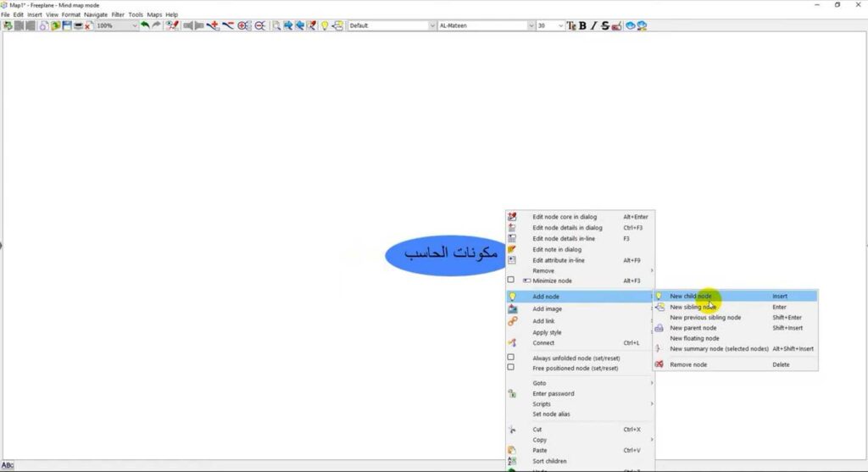The image size is (868, 472).
Task: Click Unfold one level red plus icon
Action: 213,25
